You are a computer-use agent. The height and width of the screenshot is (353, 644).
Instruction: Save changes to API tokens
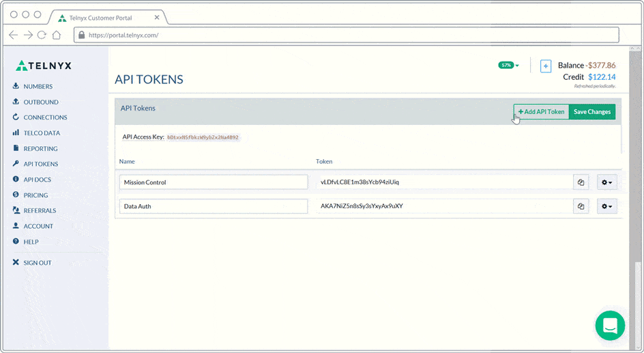pos(592,112)
